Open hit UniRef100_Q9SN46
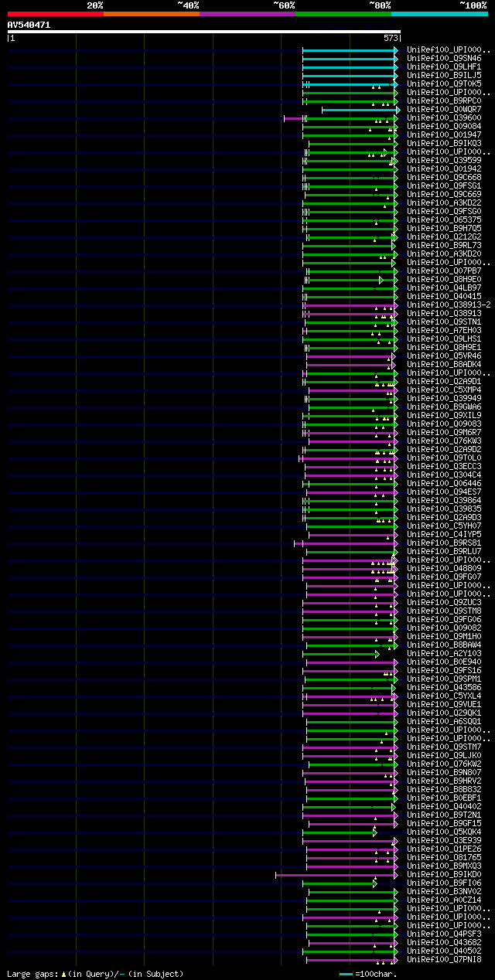Image resolution: width=495 pixels, height=980 pixels. [x=444, y=58]
